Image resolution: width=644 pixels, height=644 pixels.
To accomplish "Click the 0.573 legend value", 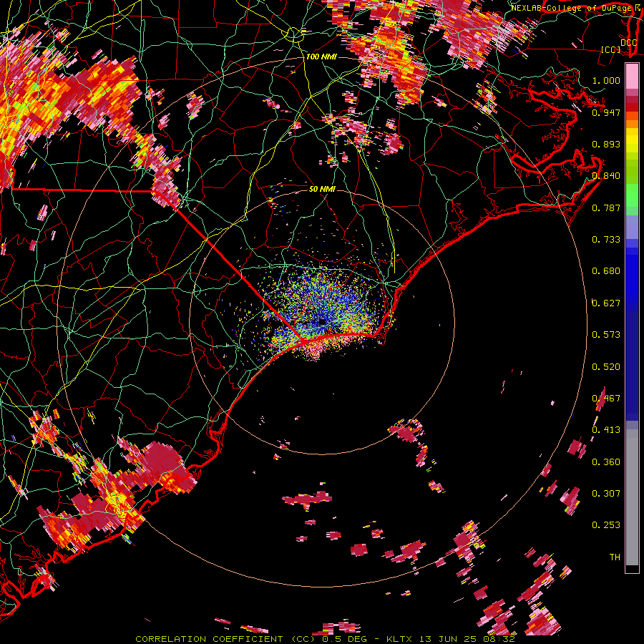I will click(x=606, y=335).
